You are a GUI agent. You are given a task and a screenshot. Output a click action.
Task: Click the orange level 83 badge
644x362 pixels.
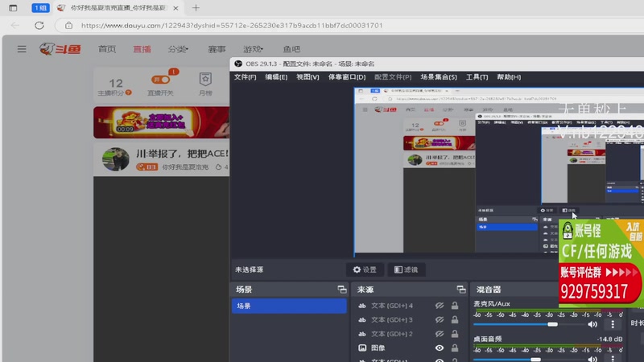click(x=147, y=167)
